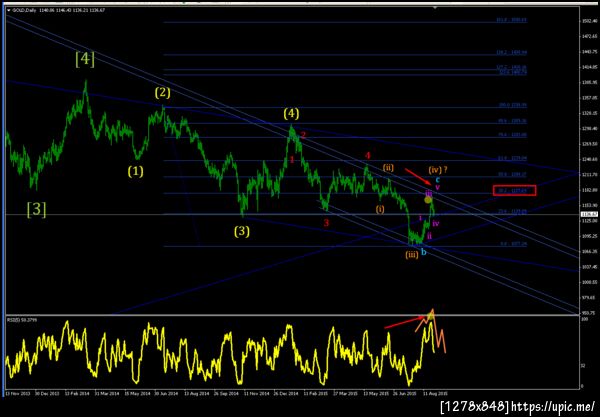Select the orange (i) wave label
The image size is (600, 417).
(380, 209)
